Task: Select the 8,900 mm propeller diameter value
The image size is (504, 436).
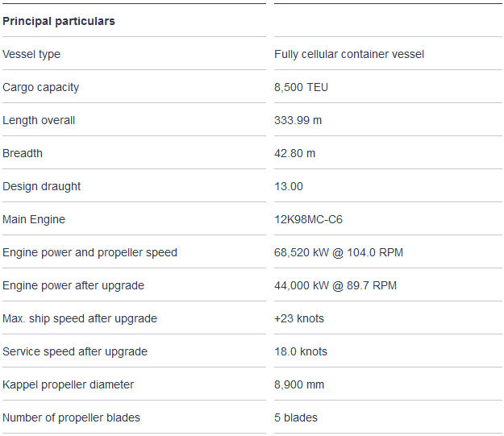Action: coord(299,384)
